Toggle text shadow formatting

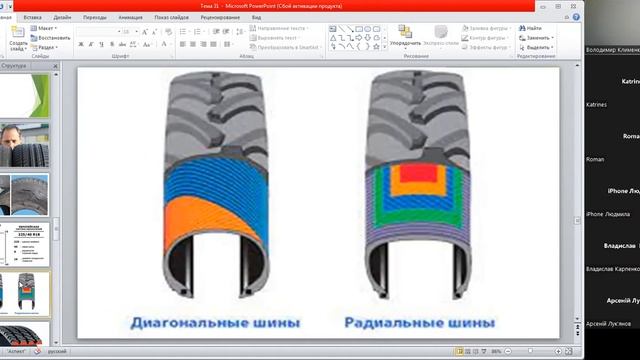click(112, 44)
